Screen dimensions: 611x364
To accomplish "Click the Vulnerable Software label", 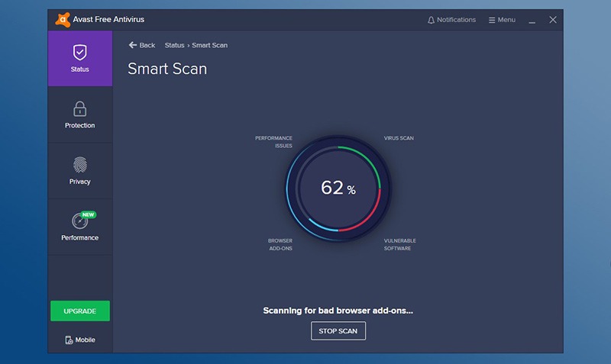I will click(x=399, y=244).
